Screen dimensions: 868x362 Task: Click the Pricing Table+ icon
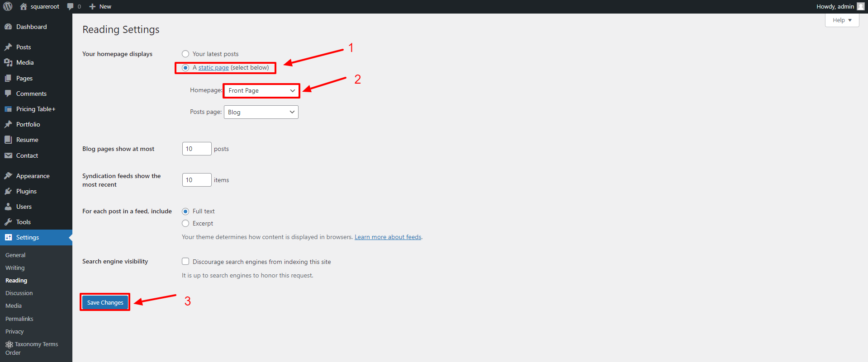click(x=8, y=109)
